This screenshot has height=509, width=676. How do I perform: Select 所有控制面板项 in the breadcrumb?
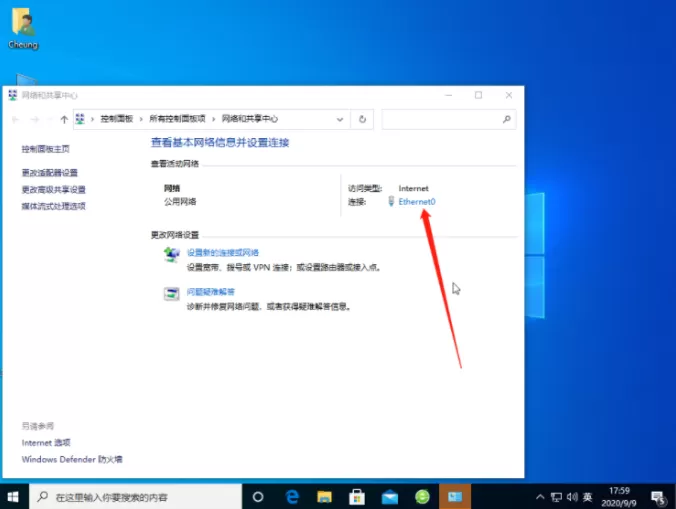click(x=177, y=119)
